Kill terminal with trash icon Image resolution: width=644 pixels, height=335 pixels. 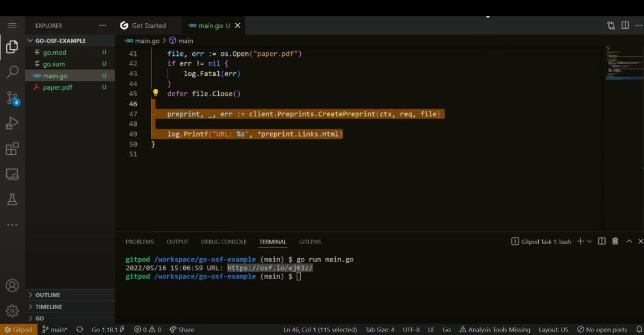615,241
